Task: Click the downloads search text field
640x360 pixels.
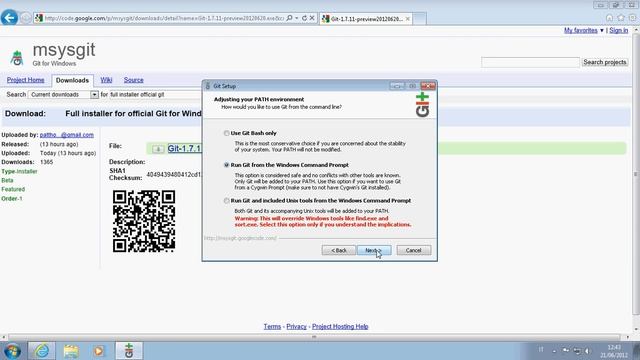Action: click(156, 94)
